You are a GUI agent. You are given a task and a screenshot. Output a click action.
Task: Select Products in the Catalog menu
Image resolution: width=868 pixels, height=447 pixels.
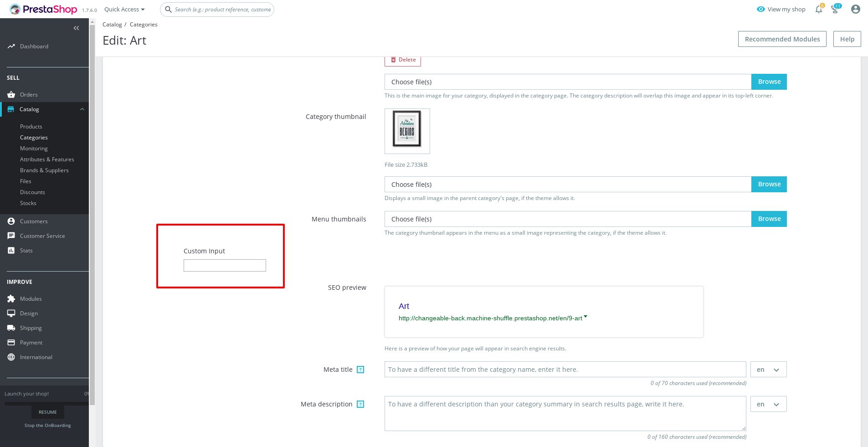(x=31, y=126)
